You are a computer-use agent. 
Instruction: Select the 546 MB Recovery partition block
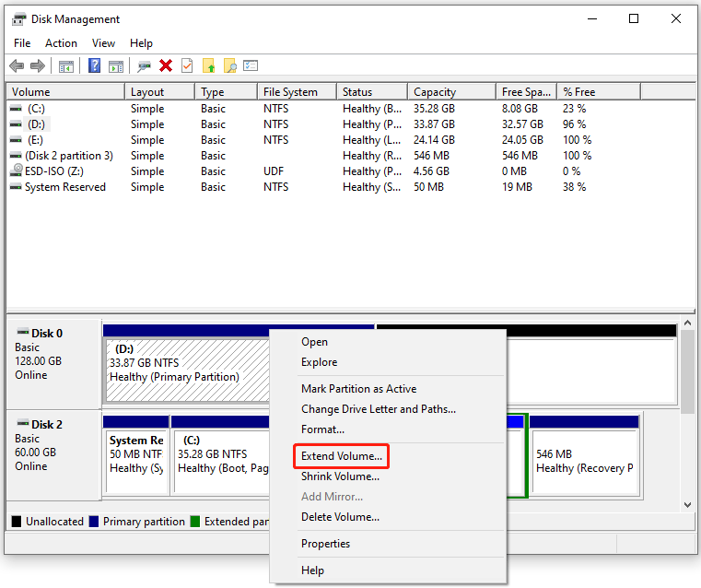coord(584,454)
